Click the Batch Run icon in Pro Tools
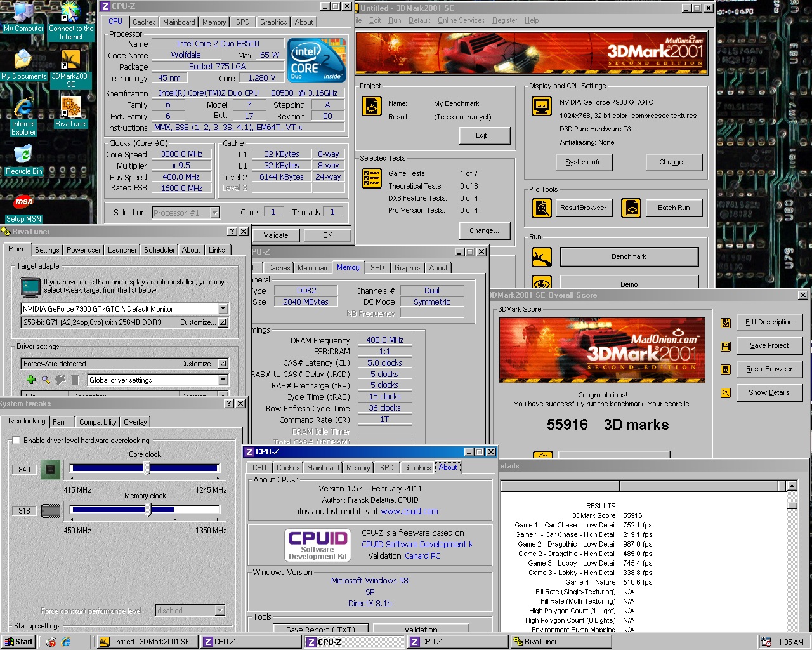812x650 pixels. [x=631, y=208]
